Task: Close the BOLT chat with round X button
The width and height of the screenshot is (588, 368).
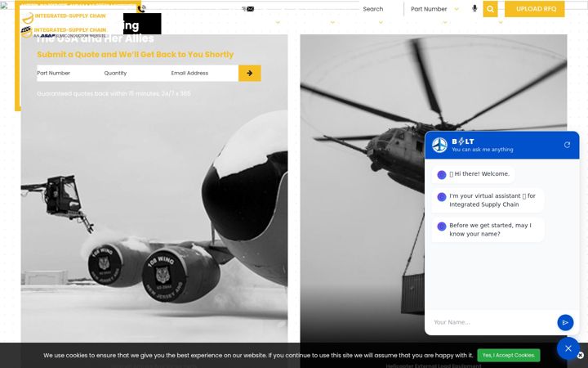Action: click(x=568, y=348)
